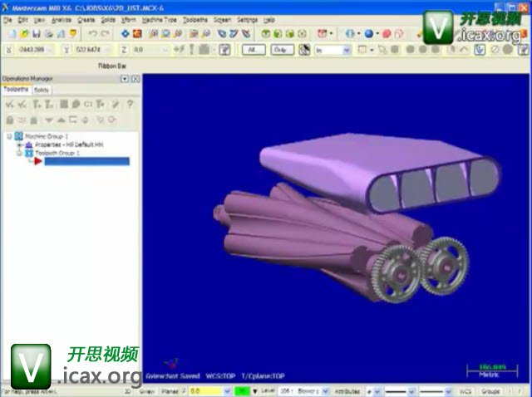532x397 pixels.
Task: Click the green Top view cube icon
Action: [x=266, y=33]
